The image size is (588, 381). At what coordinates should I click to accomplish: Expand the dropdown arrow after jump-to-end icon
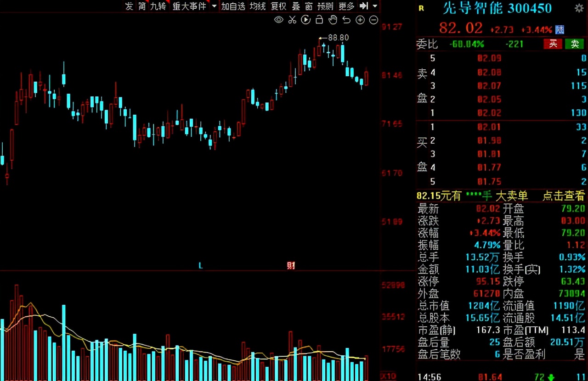tap(375, 6)
